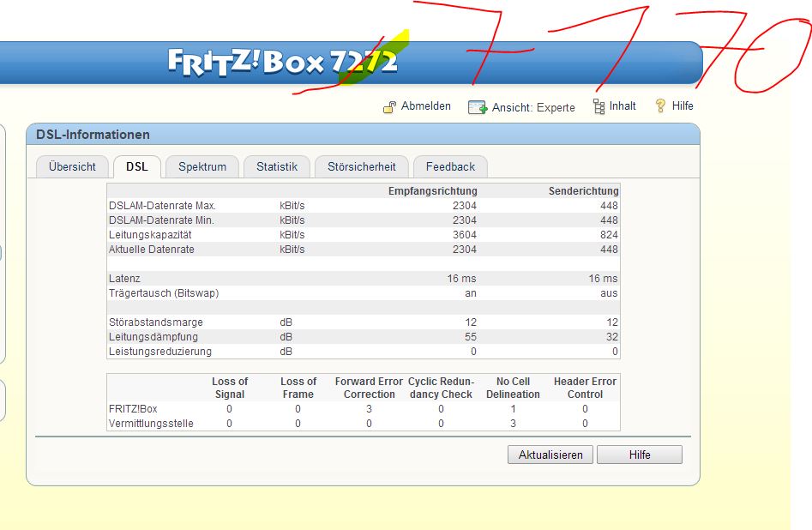Screen dimensions: 812x530
Task: Click the Störabstandsmarge row label
Action: pos(156,322)
